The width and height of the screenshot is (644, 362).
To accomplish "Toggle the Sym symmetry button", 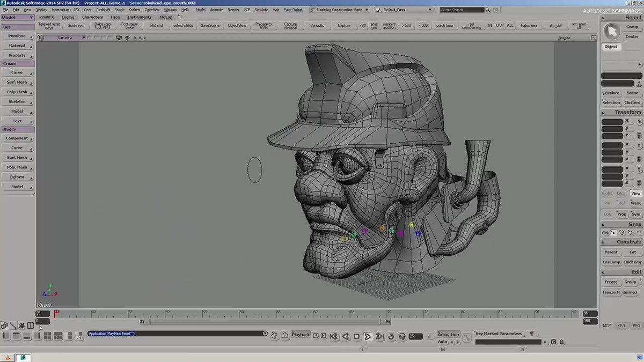I will 635,214.
